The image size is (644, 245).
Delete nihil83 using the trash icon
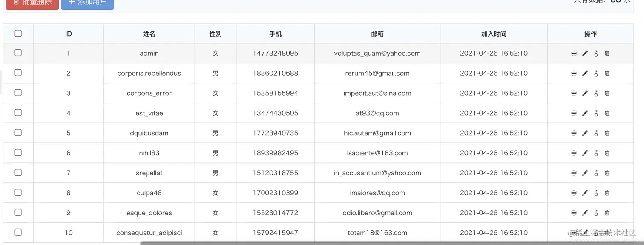pos(607,153)
